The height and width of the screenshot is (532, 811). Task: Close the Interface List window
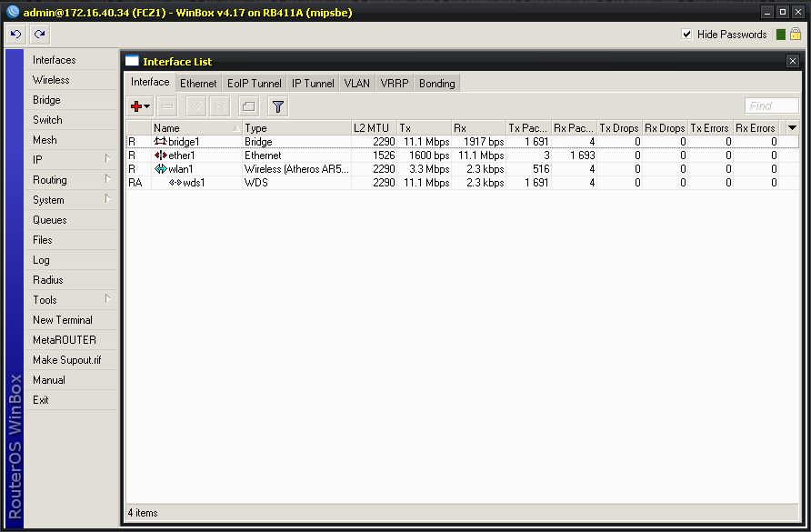tap(793, 61)
